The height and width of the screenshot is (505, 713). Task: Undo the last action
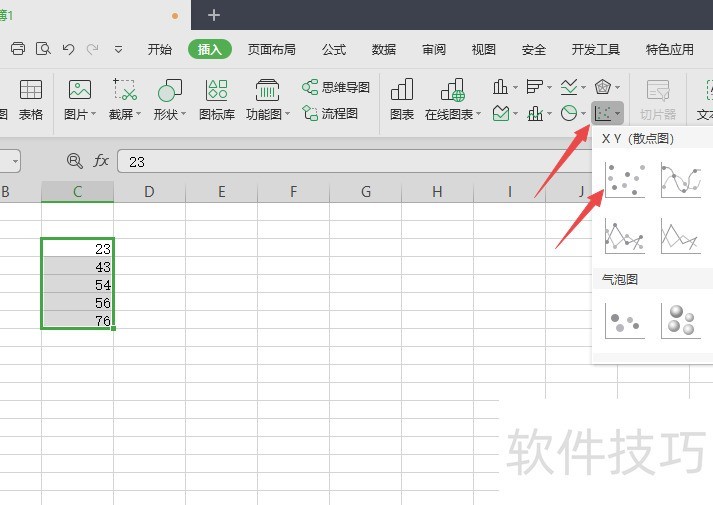click(68, 49)
